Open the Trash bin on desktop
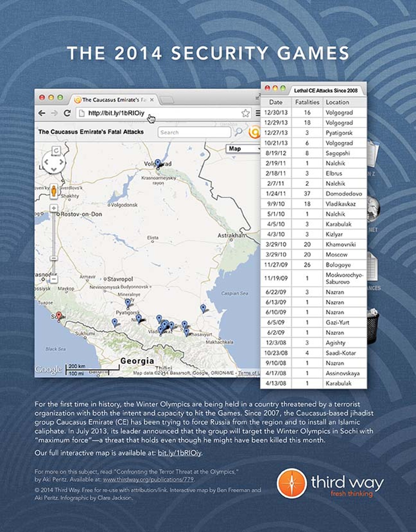 373,326
